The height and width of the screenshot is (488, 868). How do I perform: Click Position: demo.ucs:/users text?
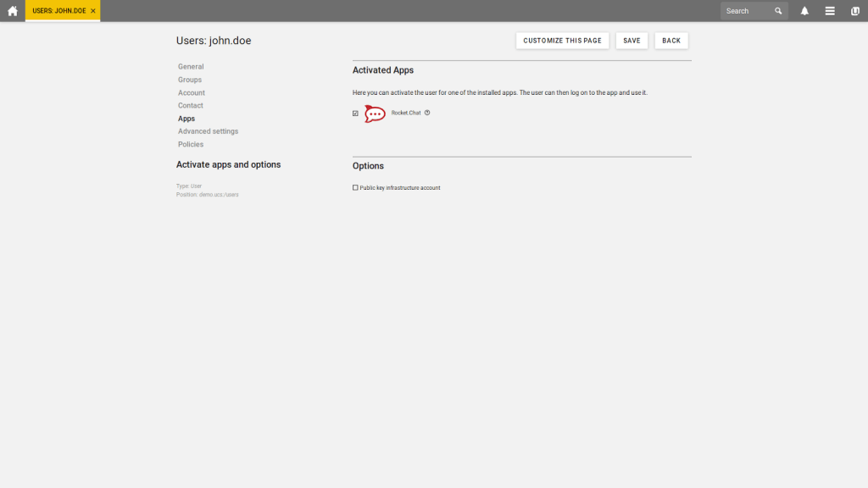tap(208, 195)
